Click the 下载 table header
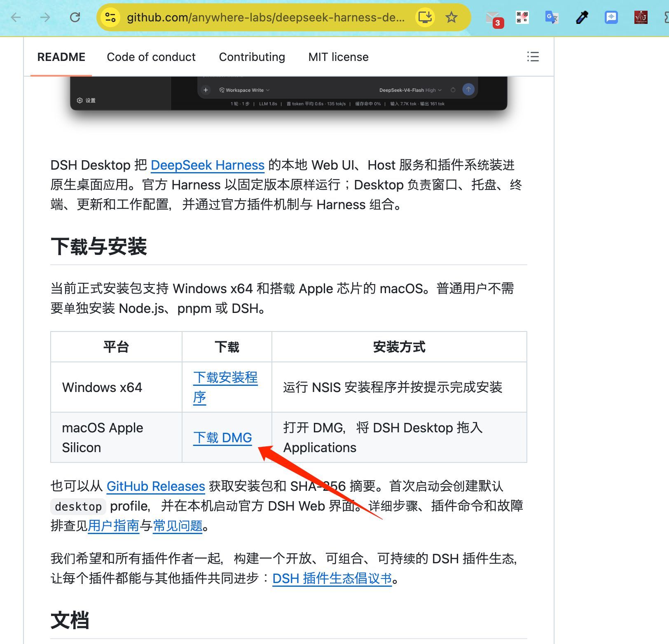This screenshot has height=644, width=669. (227, 347)
